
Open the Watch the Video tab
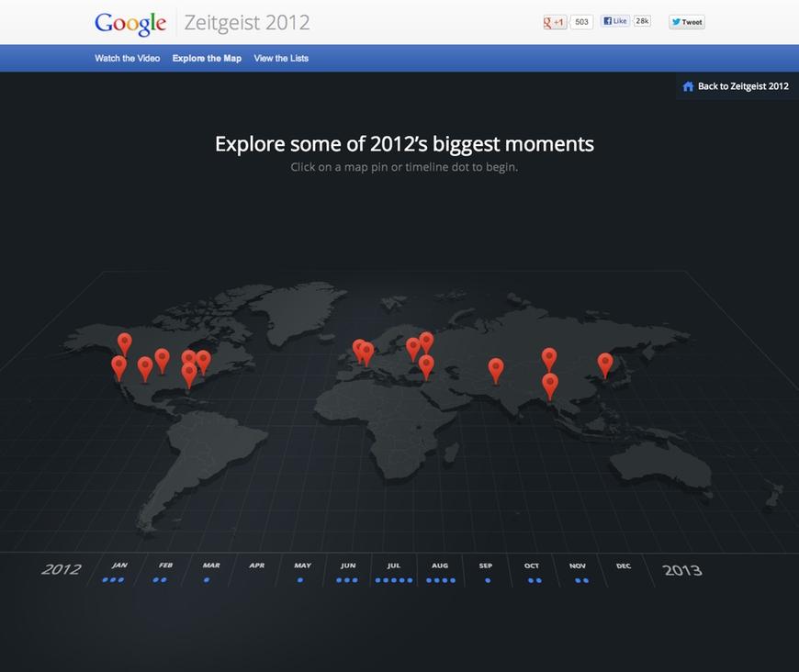[128, 58]
